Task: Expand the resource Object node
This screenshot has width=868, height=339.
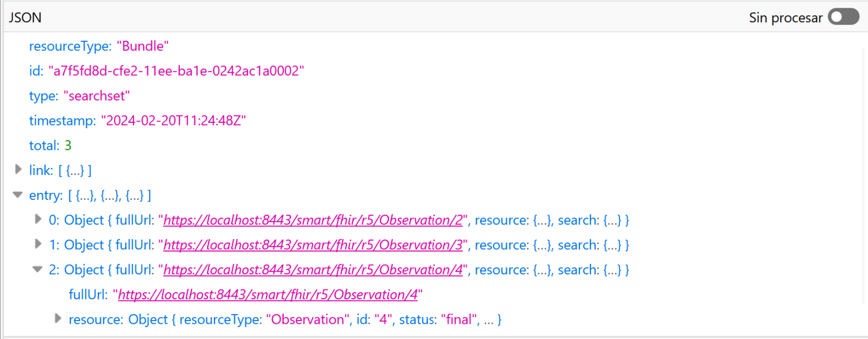Action: coord(58,318)
